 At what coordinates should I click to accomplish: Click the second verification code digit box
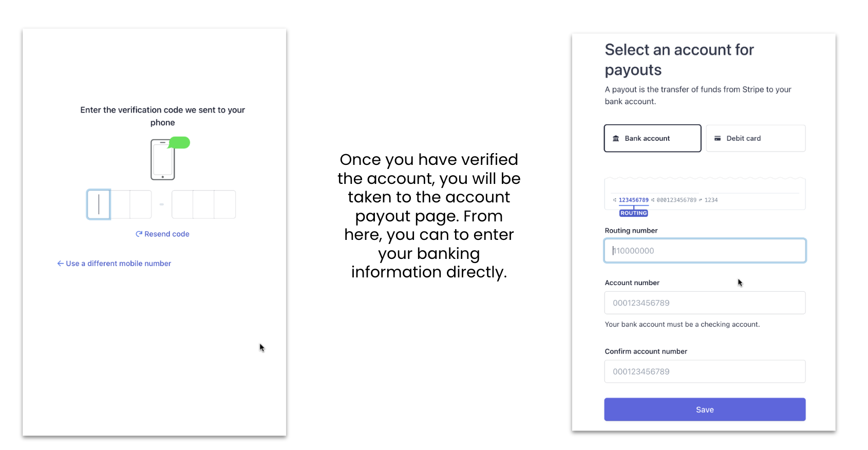point(120,204)
